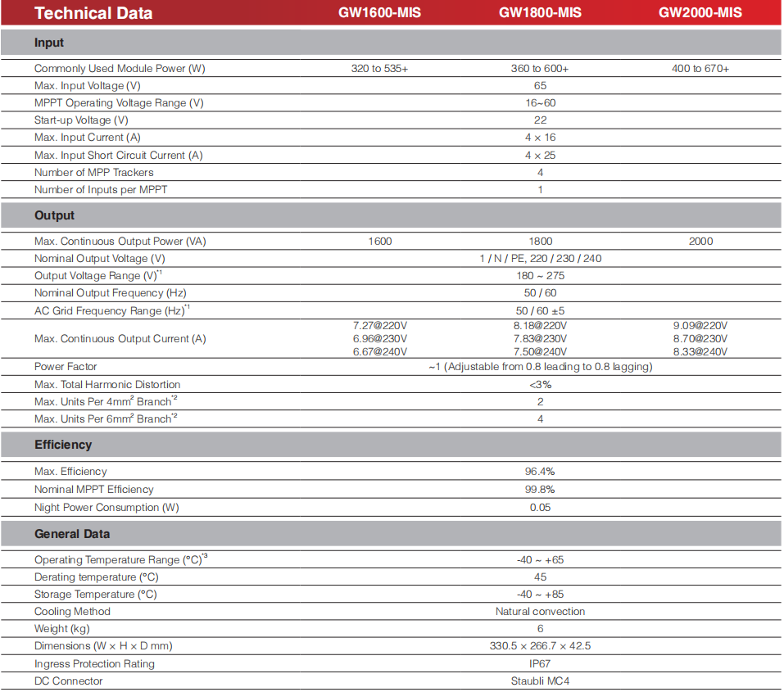Select the value '400 to 670+'
Image resolution: width=784 pixels, height=692 pixels.
pyautogui.click(x=700, y=69)
